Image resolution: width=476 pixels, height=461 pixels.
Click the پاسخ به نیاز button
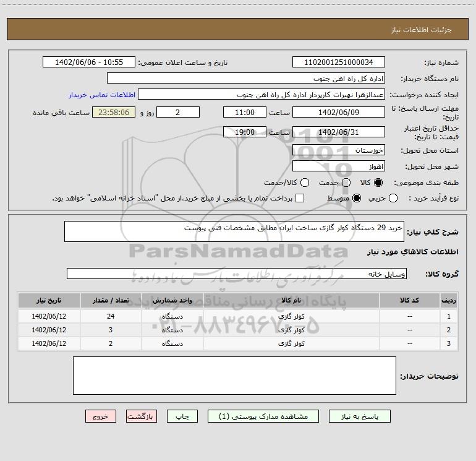tap(360, 416)
